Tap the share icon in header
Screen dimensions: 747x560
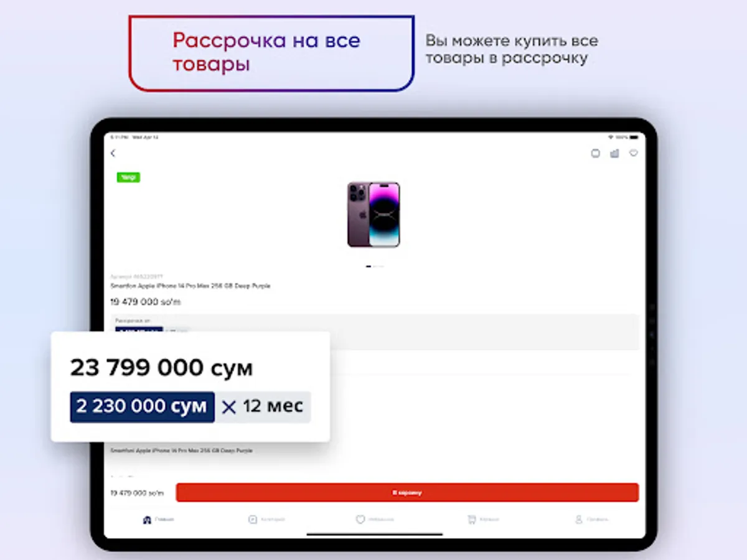[x=596, y=153]
